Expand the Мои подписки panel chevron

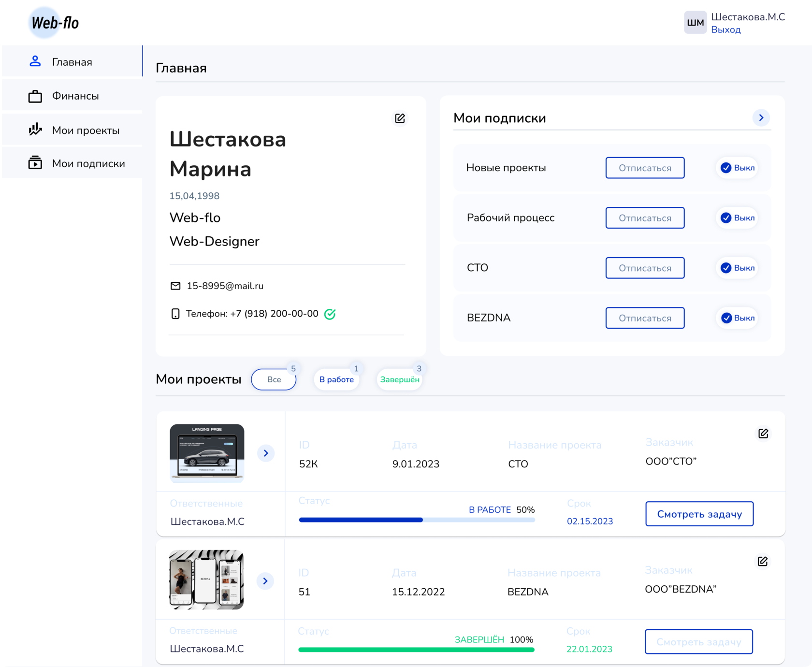[x=761, y=117]
